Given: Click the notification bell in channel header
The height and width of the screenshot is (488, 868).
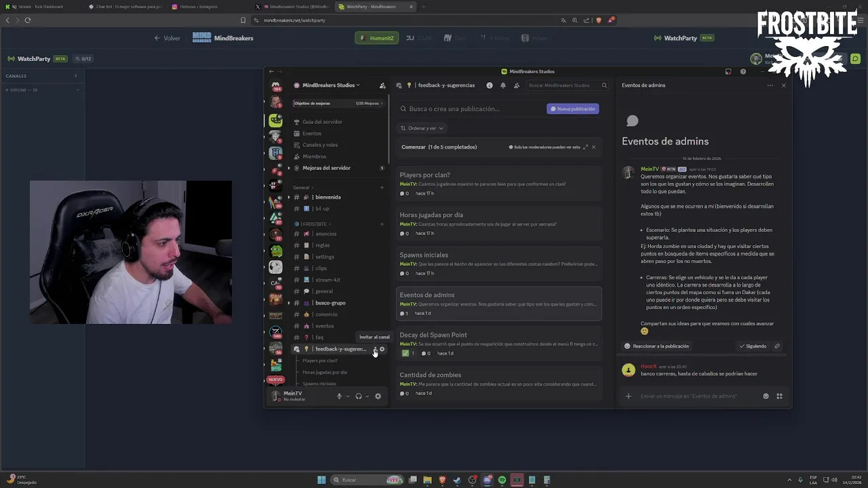Looking at the screenshot, I should (x=502, y=85).
